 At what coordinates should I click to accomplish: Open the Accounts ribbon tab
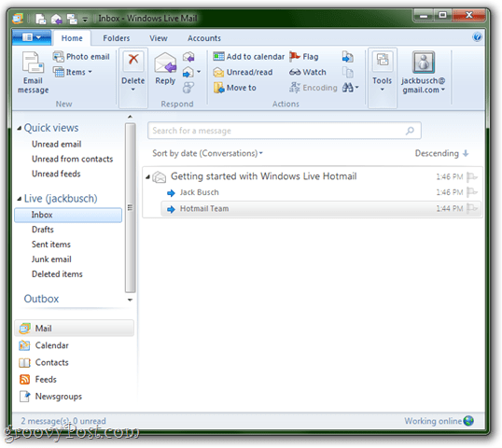(204, 38)
